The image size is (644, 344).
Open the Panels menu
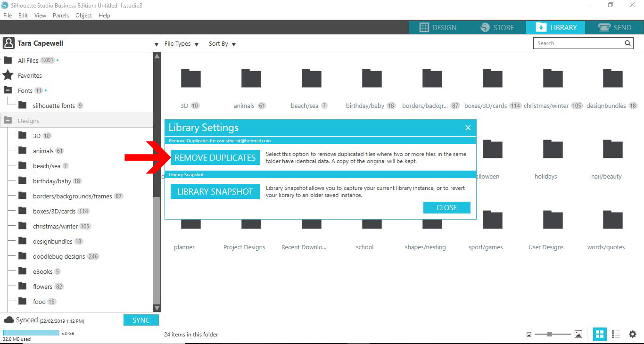click(x=61, y=15)
